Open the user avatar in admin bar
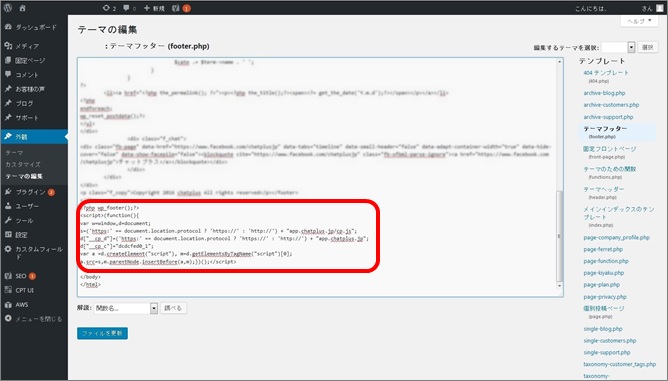 tap(660, 8)
